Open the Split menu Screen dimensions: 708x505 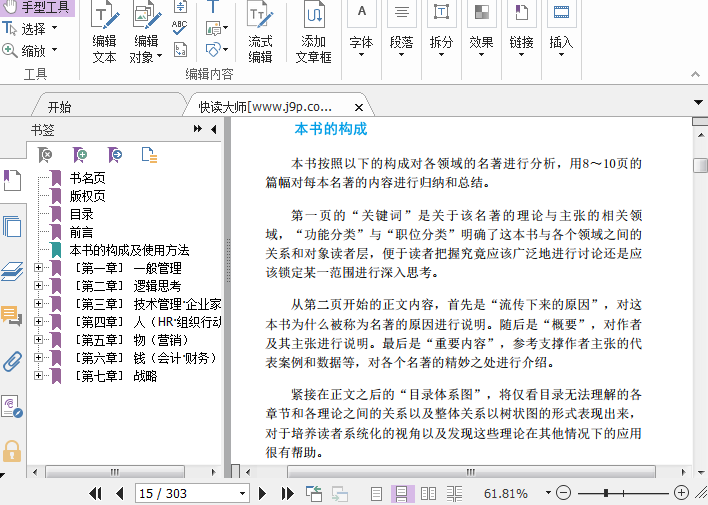pyautogui.click(x=441, y=30)
